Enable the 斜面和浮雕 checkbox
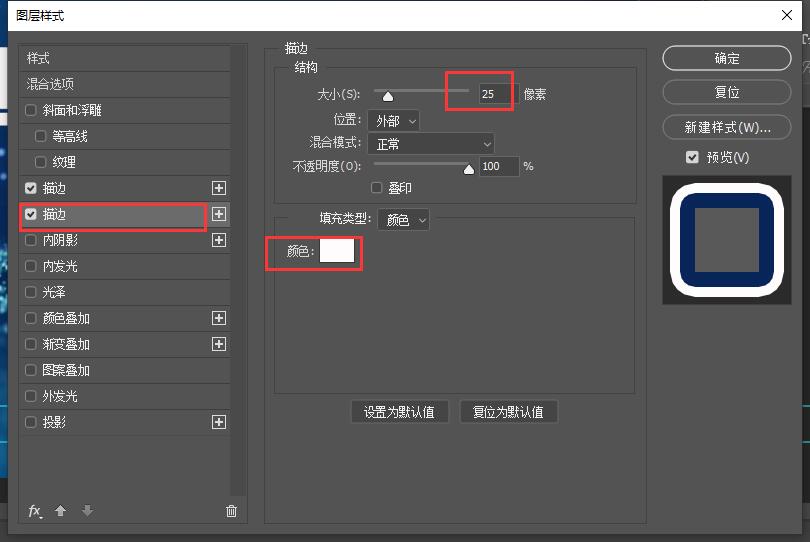Viewport: 810px width, 542px height. point(31,110)
